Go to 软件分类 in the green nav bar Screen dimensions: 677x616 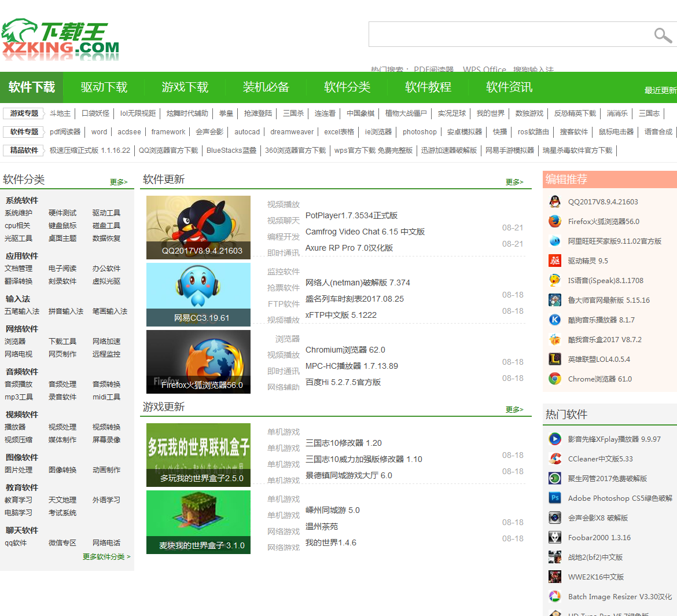click(347, 87)
